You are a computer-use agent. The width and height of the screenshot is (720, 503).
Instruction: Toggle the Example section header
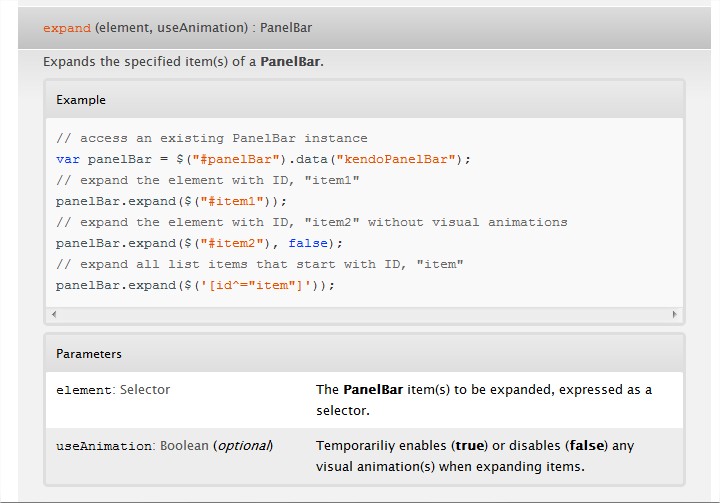point(81,100)
